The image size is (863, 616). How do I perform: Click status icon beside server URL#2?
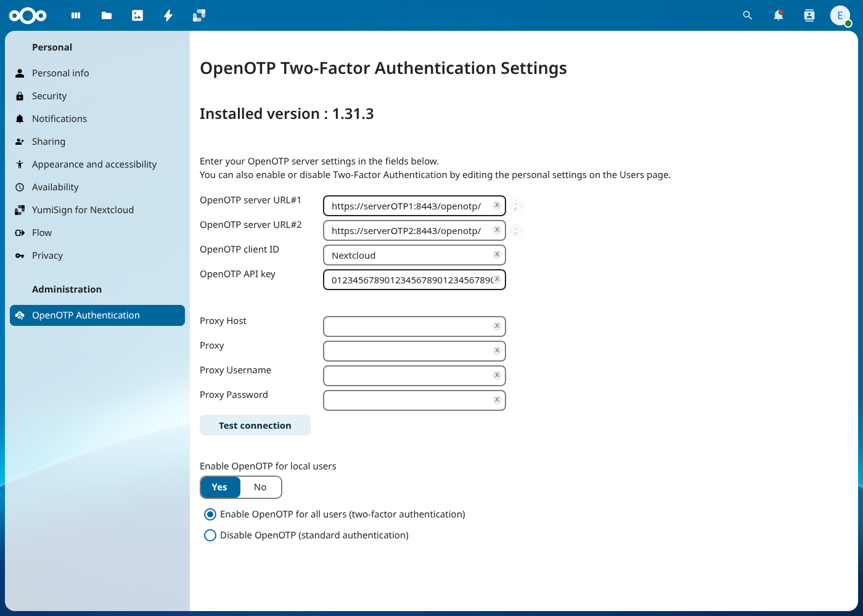tap(517, 230)
